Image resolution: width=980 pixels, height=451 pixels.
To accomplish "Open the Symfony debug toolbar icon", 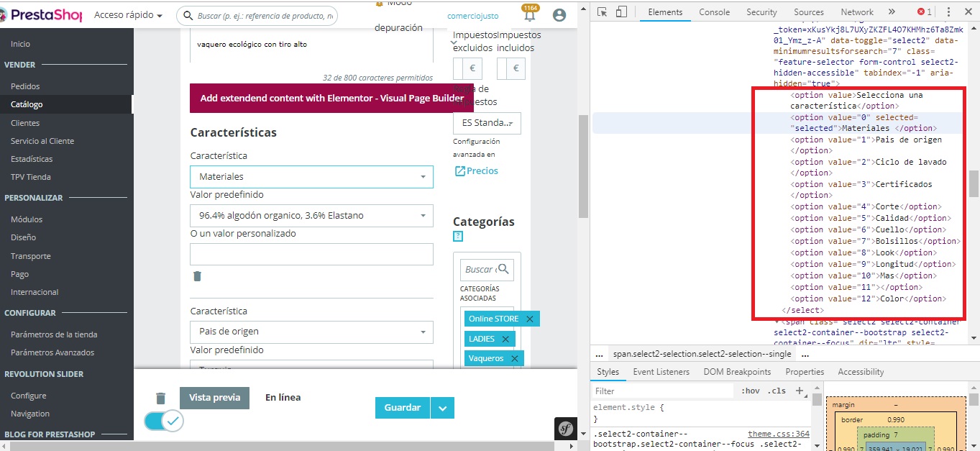I will (566, 428).
